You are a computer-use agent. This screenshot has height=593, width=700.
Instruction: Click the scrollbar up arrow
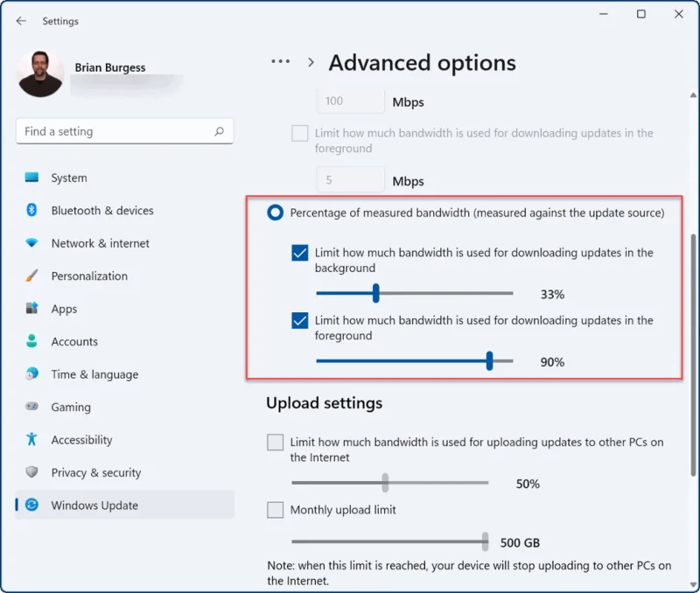tap(693, 94)
